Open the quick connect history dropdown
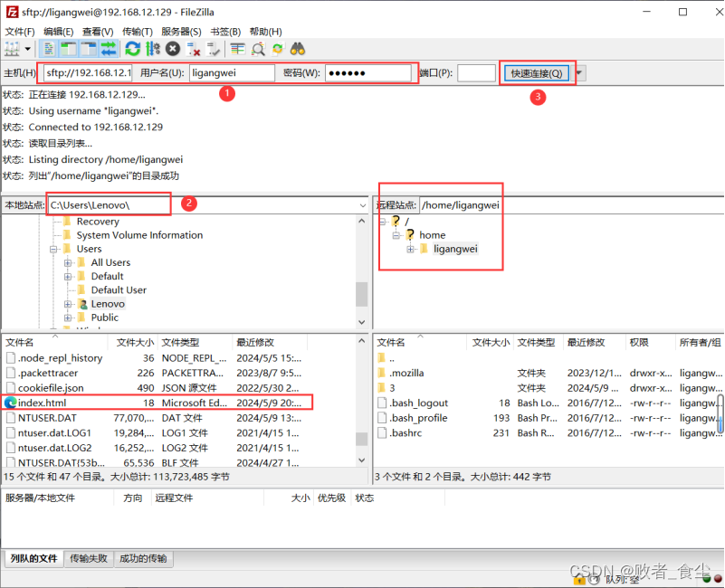The height and width of the screenshot is (588, 725). (x=579, y=73)
